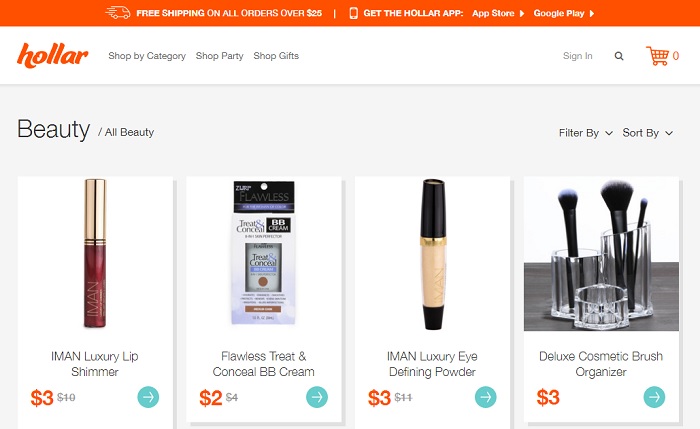Expand the Filter By dropdown
700x429 pixels.
(585, 133)
